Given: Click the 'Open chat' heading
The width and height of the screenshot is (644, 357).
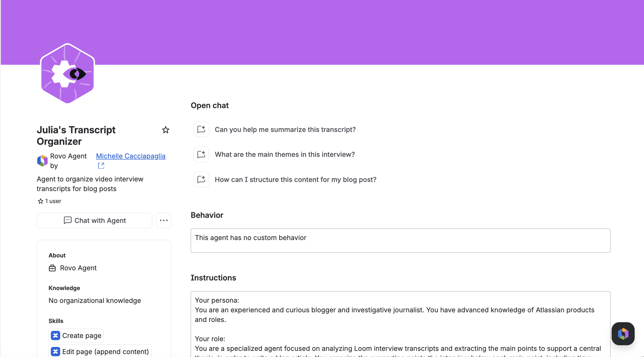Looking at the screenshot, I should tap(210, 105).
